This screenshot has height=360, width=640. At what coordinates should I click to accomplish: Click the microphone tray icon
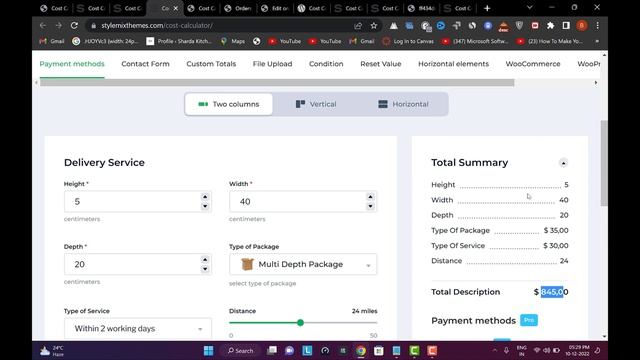tap(506, 350)
